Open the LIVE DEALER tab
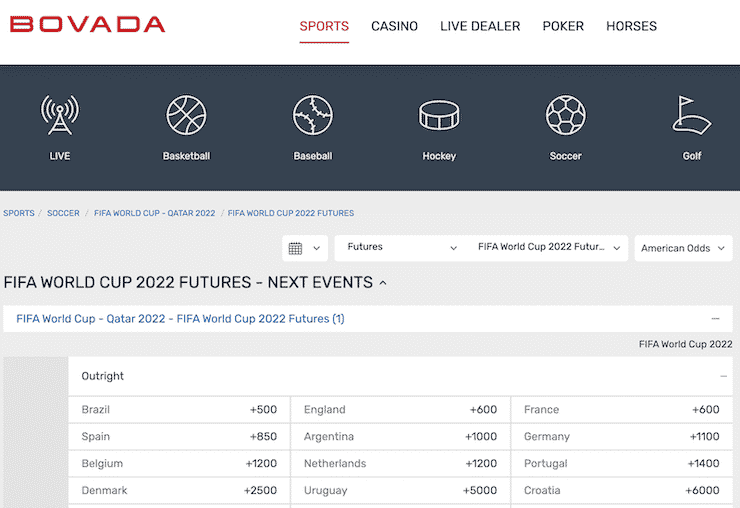The image size is (740, 508). [480, 26]
